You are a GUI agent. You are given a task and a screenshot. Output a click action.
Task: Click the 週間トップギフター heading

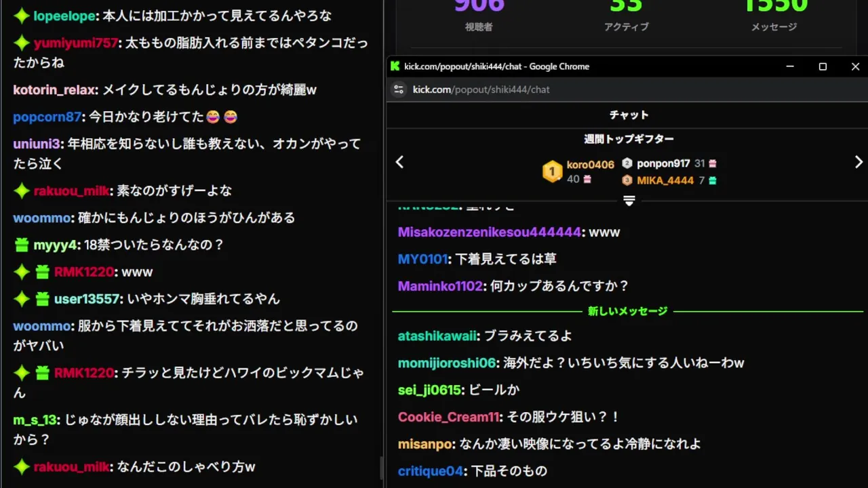point(629,139)
